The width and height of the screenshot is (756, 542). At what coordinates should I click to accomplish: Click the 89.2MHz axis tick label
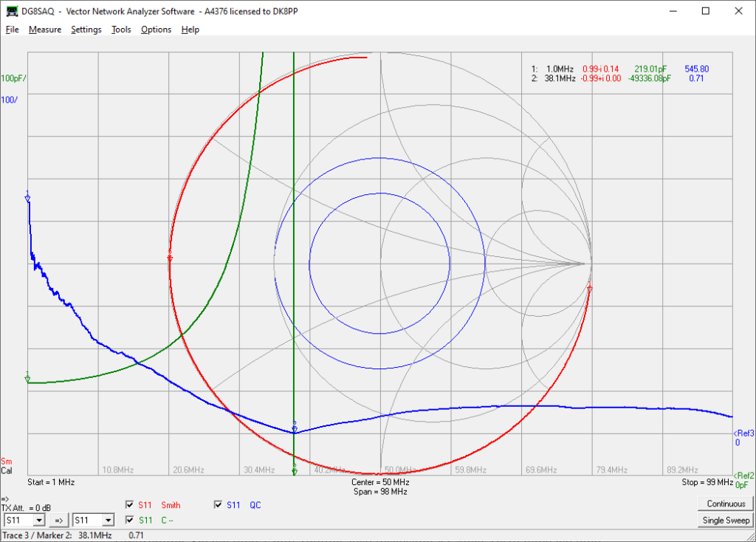pos(682,470)
